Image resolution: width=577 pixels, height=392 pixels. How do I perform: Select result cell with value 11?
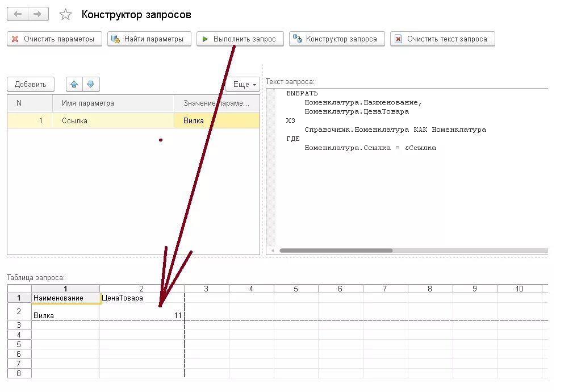click(x=142, y=312)
